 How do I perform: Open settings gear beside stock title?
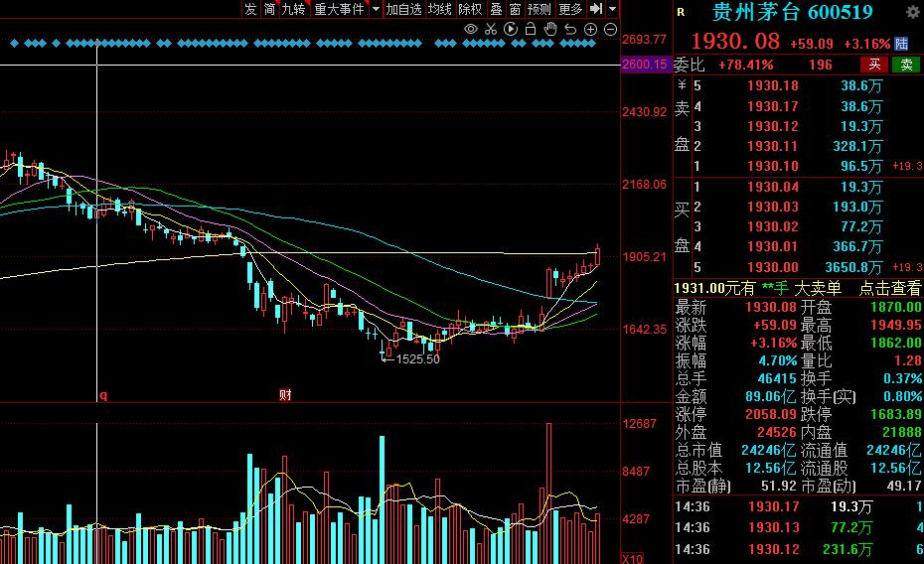912,11
